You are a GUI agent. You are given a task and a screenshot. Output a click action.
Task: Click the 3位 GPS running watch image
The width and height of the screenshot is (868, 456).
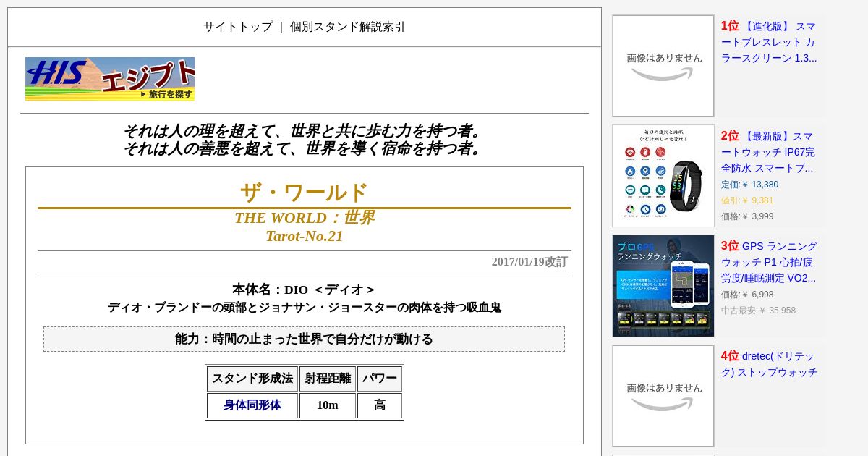pos(663,286)
